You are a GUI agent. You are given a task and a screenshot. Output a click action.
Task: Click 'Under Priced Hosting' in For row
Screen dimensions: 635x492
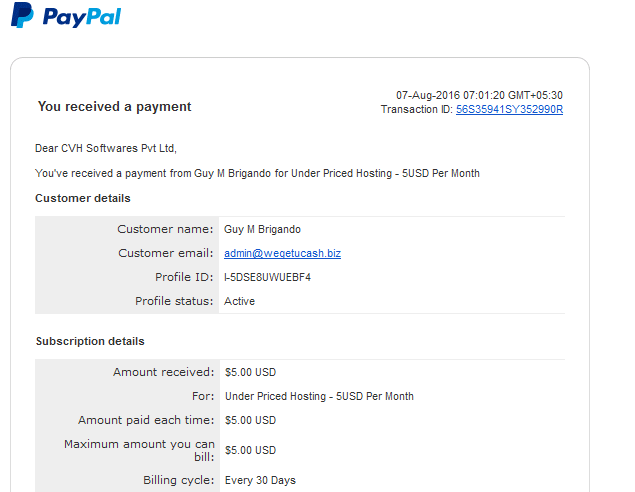275,396
